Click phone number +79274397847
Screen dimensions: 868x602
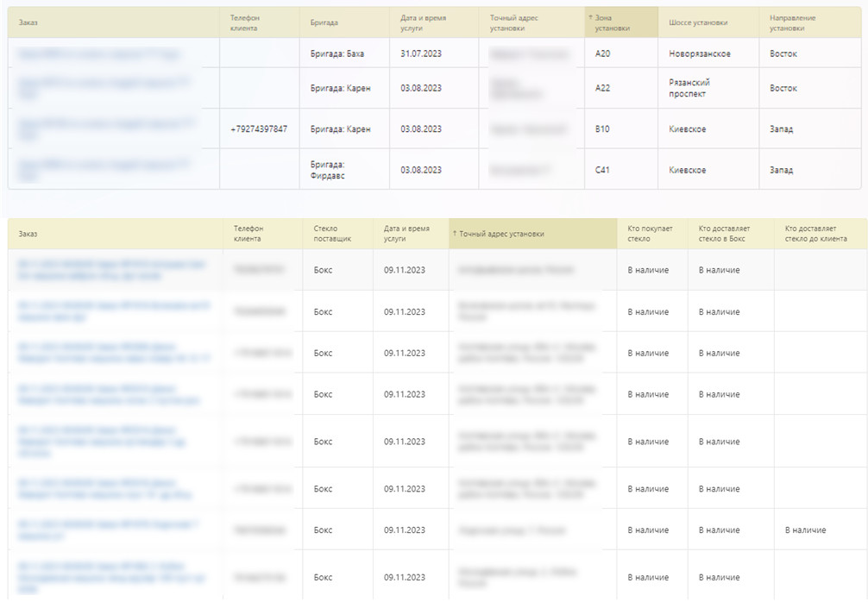[259, 129]
